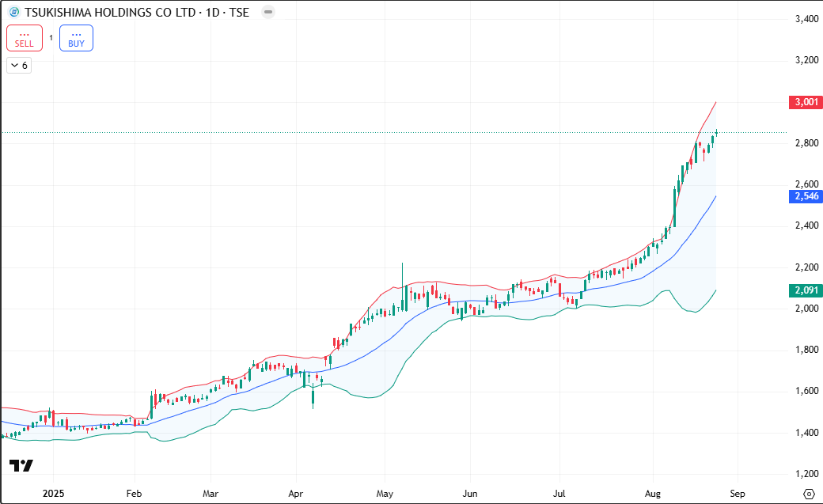Click the latest candlestick at the dotted price line
Image resolution: width=823 pixels, height=504 pixels.
tap(716, 133)
